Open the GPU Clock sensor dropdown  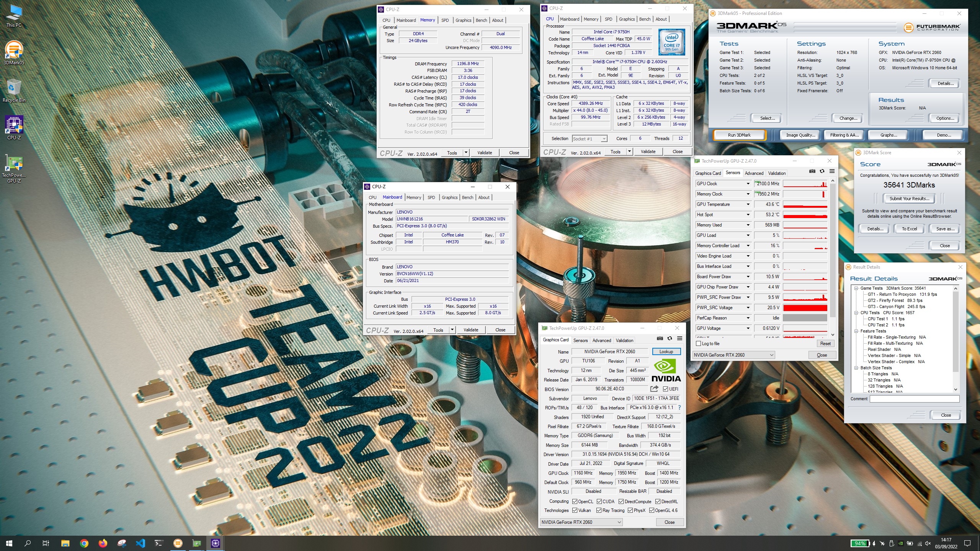coord(748,184)
